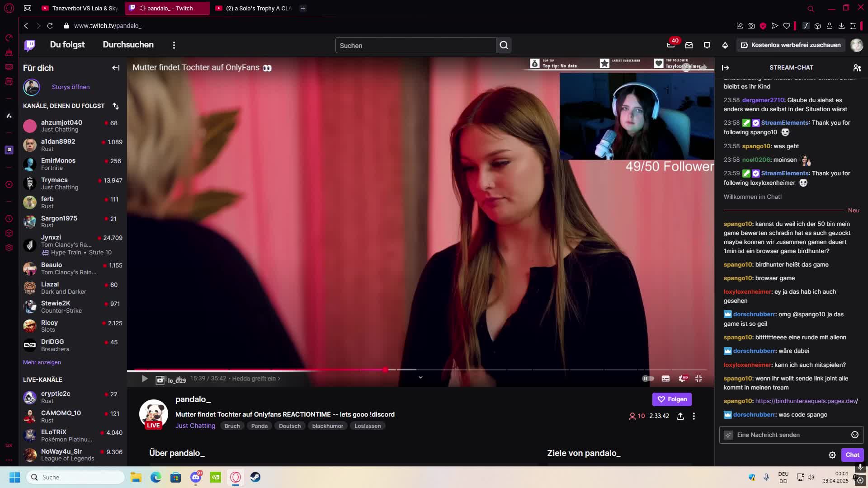This screenshot has height=488, width=868.
Task: Open Trymacs channel in sidebar
Action: pos(72,183)
